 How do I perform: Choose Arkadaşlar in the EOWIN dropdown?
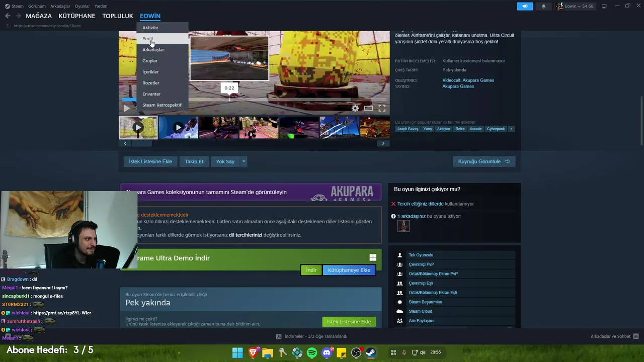(x=162, y=50)
